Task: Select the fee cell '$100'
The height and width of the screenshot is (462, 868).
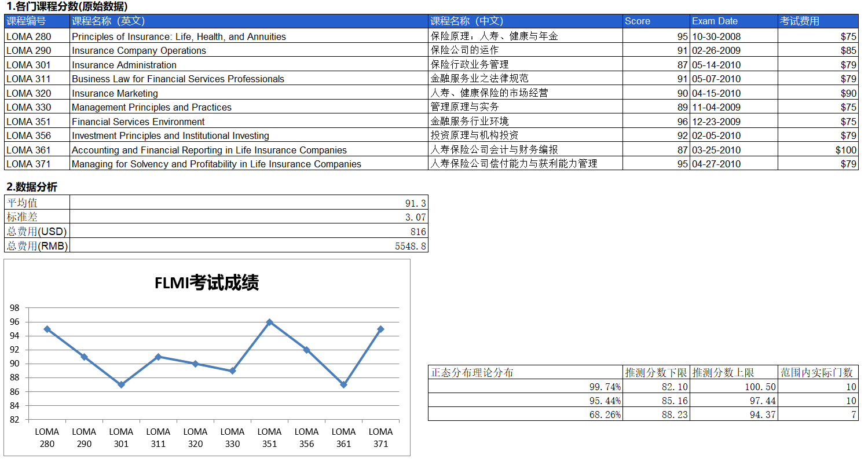Action: coord(818,149)
